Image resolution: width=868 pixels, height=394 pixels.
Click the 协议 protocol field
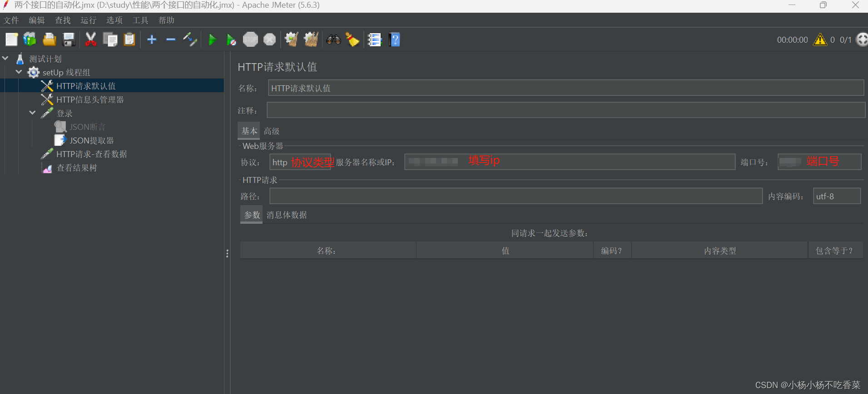click(x=300, y=162)
